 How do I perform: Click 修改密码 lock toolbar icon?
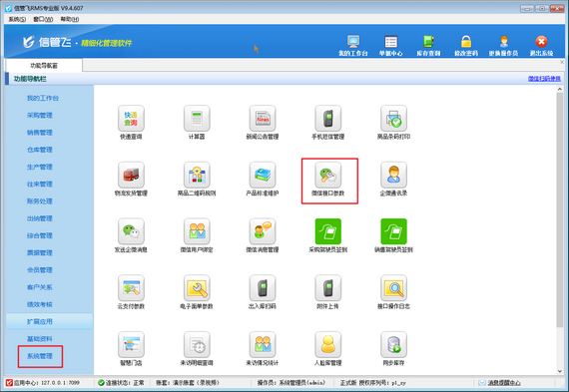pos(466,46)
